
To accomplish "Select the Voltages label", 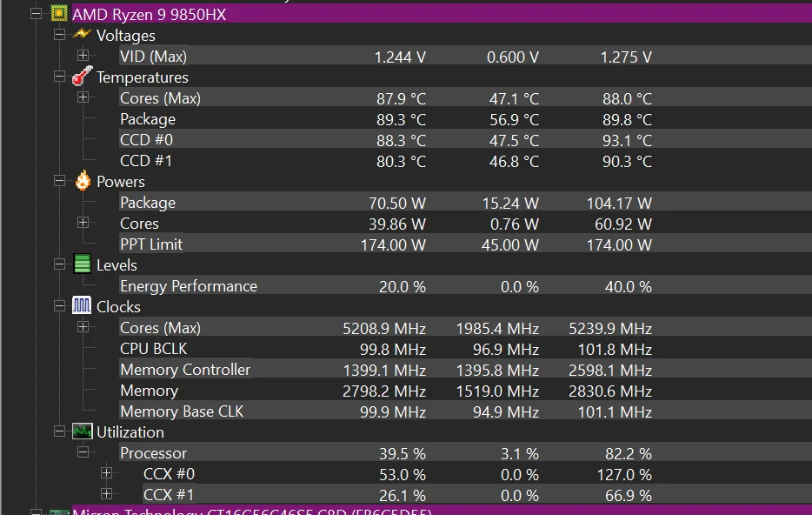I will point(126,35).
